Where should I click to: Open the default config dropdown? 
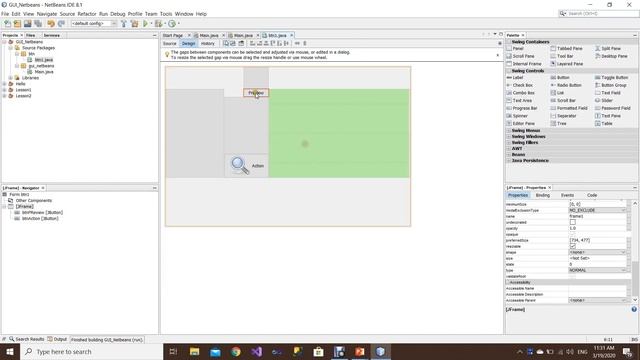[94, 24]
